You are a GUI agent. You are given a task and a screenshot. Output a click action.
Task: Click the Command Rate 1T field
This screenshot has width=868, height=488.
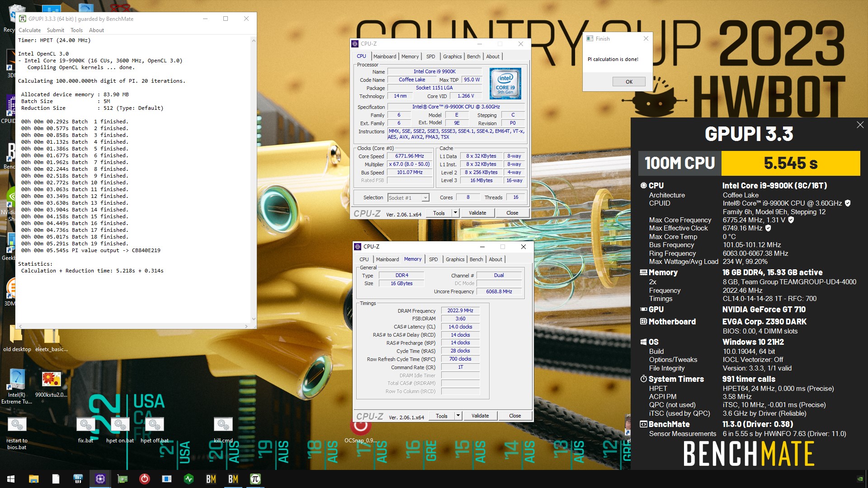(x=460, y=367)
